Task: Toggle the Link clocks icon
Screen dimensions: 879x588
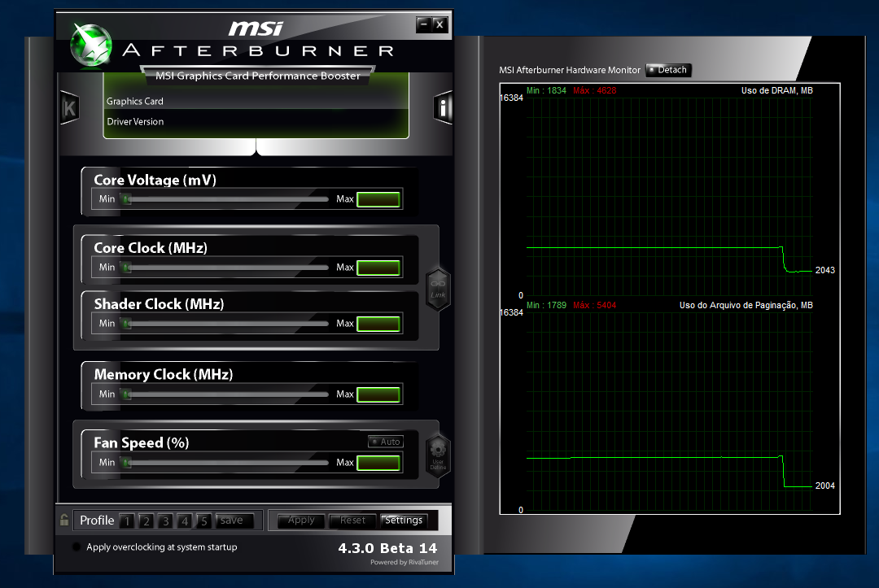Action: click(438, 289)
